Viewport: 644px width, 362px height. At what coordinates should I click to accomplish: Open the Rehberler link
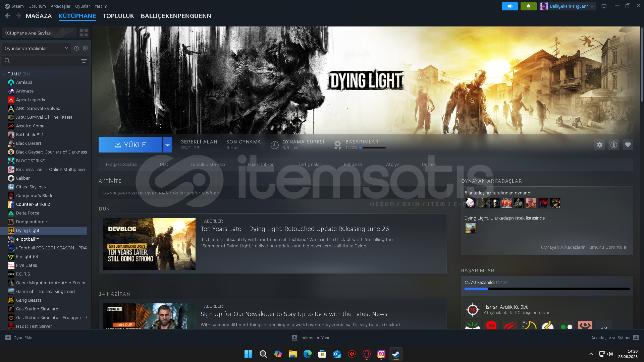(353, 165)
